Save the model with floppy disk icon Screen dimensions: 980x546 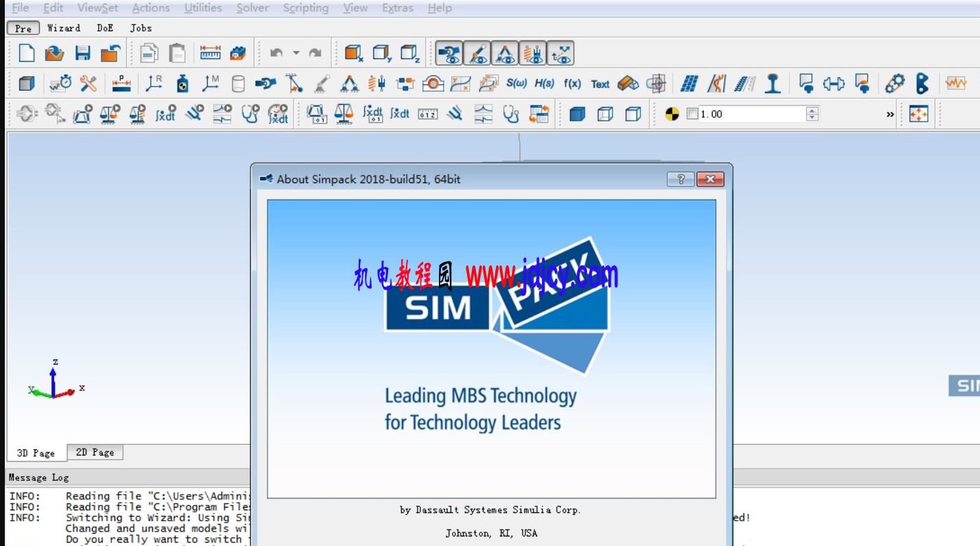click(83, 54)
